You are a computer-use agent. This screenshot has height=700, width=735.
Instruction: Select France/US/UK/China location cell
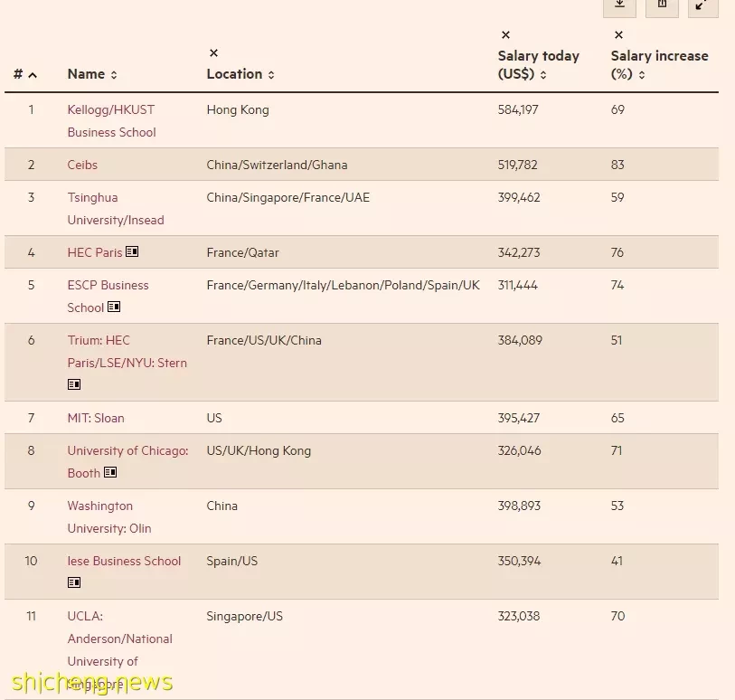264,340
